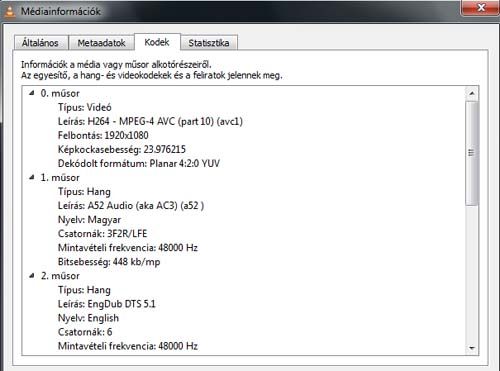The image size is (500, 371).
Task: Switch to the Általános tab
Action: 40,43
